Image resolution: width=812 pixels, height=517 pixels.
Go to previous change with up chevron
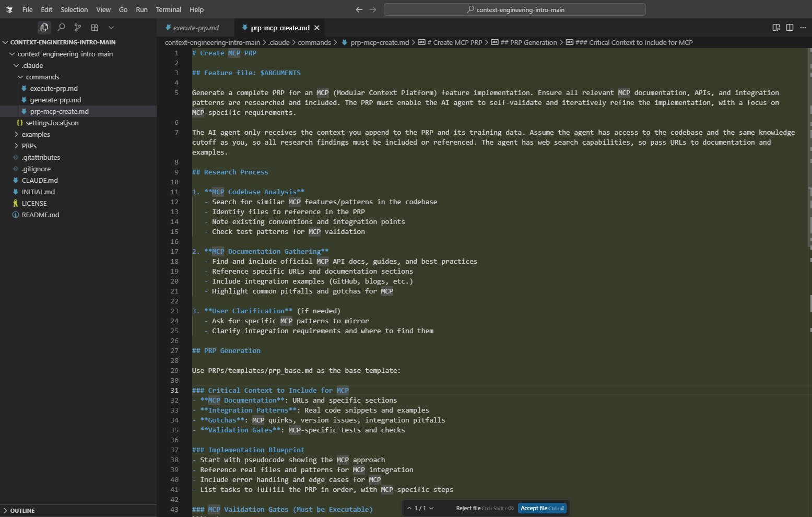pyautogui.click(x=409, y=508)
